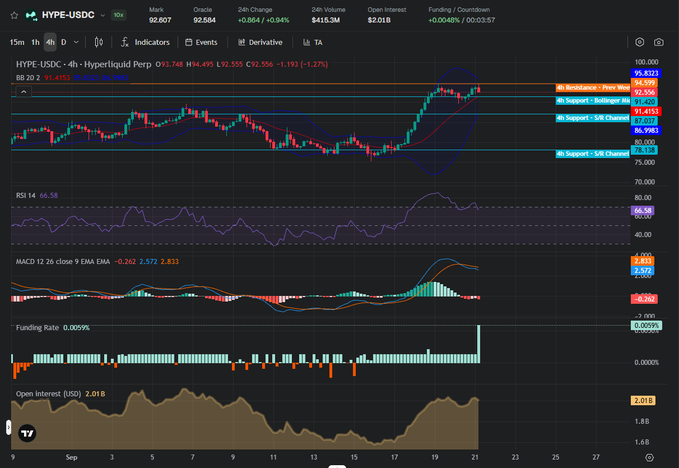This screenshot has width=679, height=468.
Task: Click the MACD histogram -0.262 value tag
Action: (644, 299)
